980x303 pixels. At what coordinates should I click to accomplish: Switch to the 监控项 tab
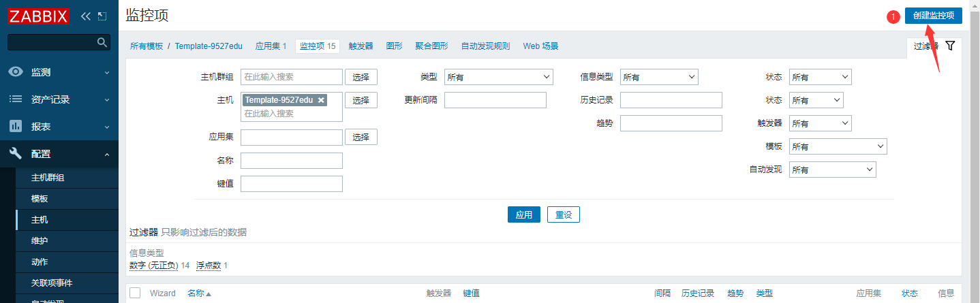tap(318, 46)
